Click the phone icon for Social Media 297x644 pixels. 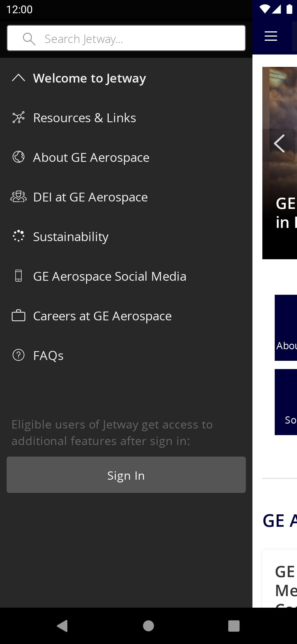18,276
